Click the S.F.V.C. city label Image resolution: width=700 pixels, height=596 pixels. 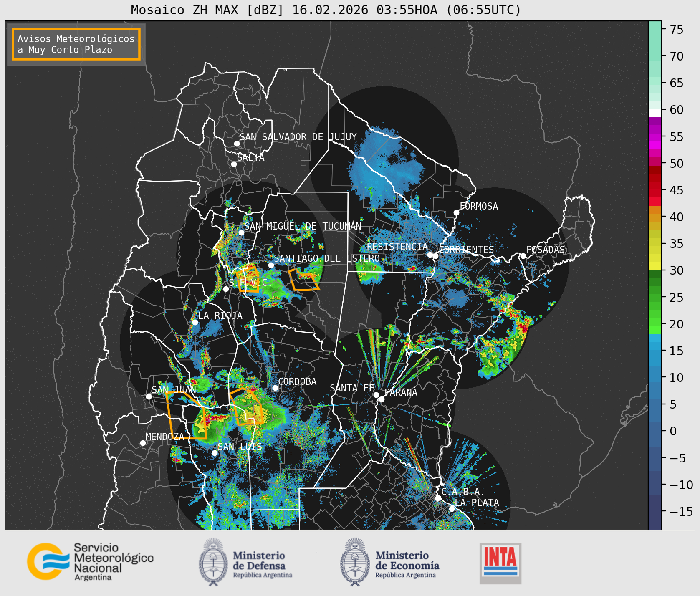tap(250, 283)
